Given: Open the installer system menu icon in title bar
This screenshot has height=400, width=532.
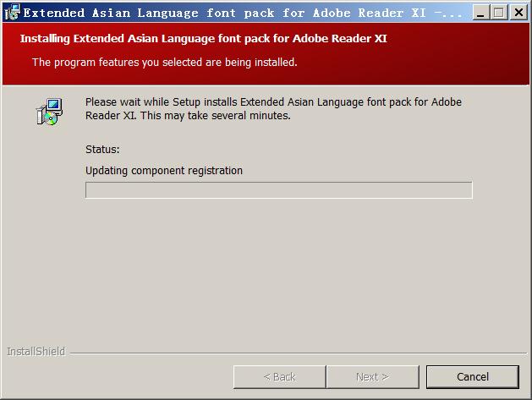Looking at the screenshot, I should [12, 13].
